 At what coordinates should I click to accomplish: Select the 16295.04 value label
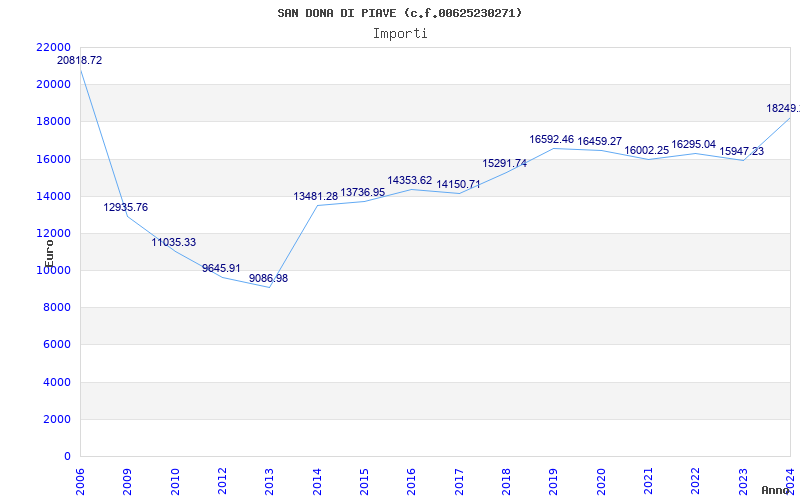[693, 144]
